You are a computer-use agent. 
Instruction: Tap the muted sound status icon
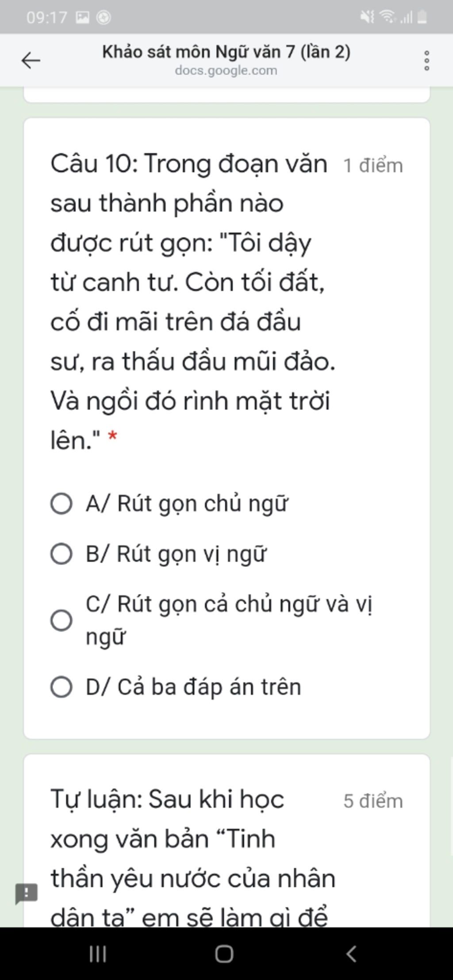coord(367,17)
